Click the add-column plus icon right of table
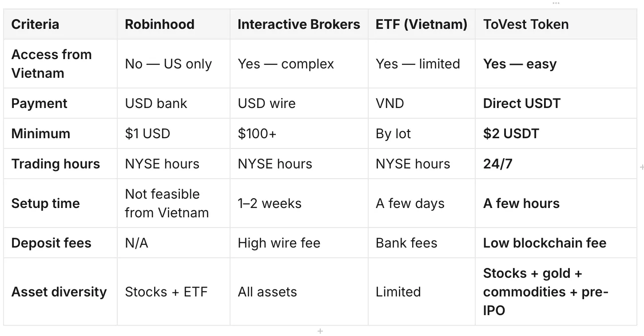 (641, 168)
